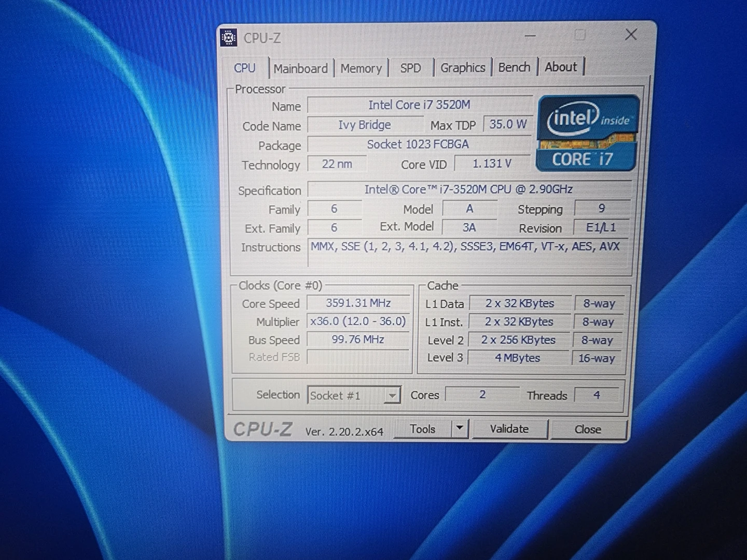Open the Tools dropdown arrow
This screenshot has width=747, height=560.
pos(460,429)
